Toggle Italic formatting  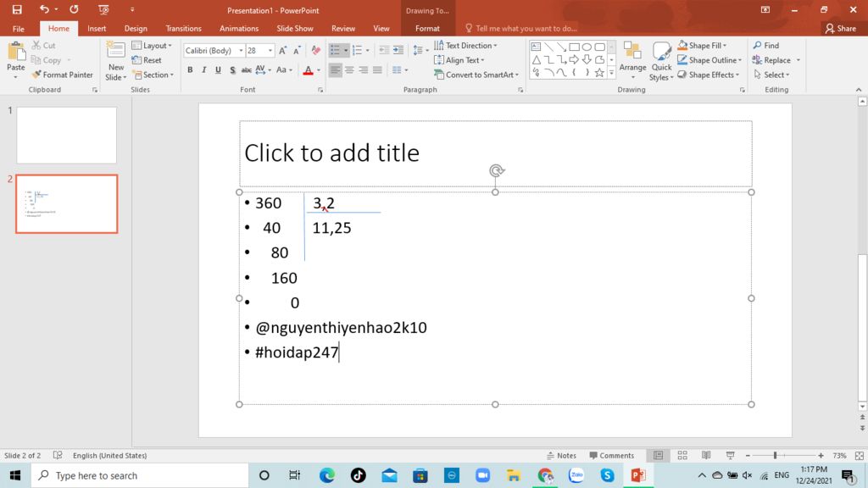pyautogui.click(x=203, y=69)
